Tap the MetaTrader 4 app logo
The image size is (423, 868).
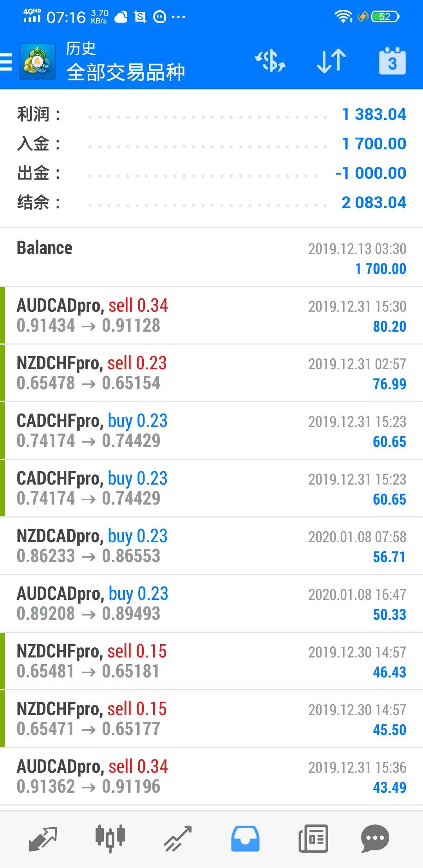pos(38,62)
